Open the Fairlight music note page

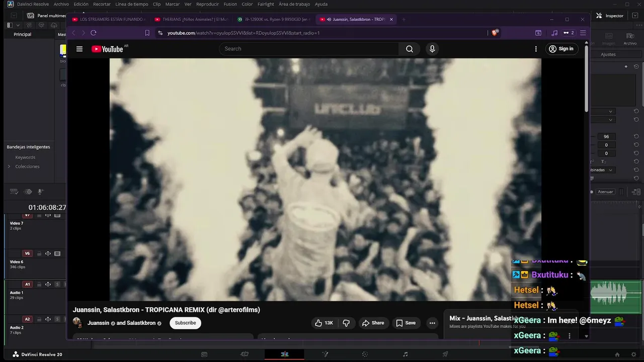(406, 354)
